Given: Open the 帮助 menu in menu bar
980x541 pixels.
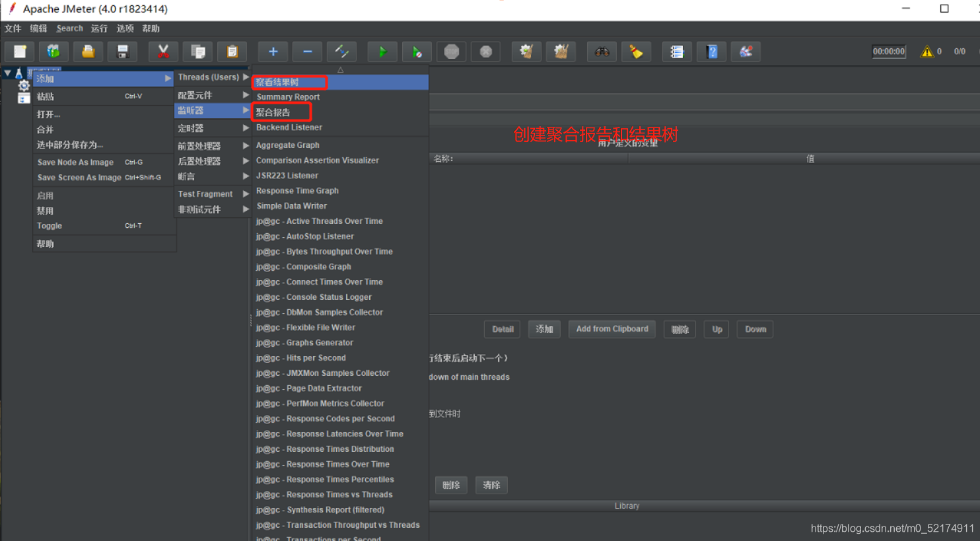Looking at the screenshot, I should tap(151, 28).
